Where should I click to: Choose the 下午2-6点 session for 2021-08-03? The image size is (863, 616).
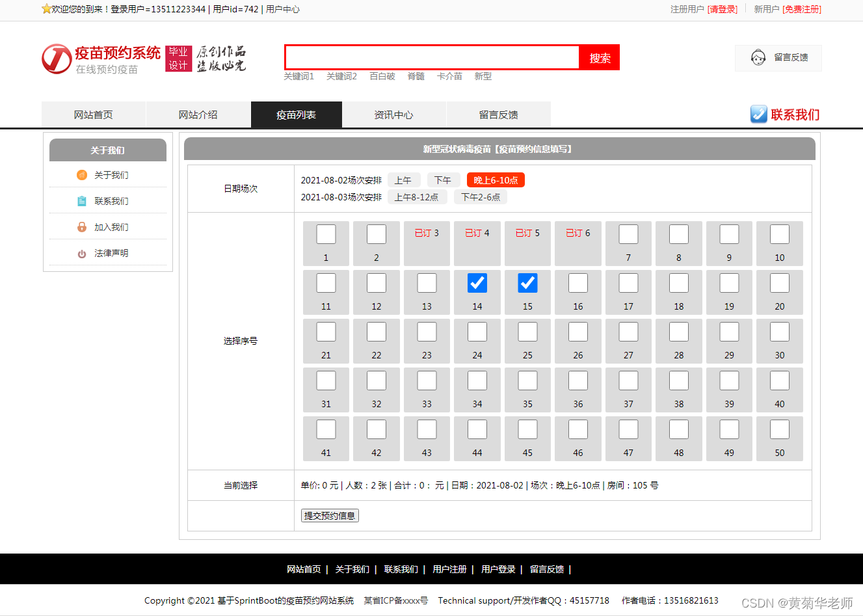tap(481, 197)
